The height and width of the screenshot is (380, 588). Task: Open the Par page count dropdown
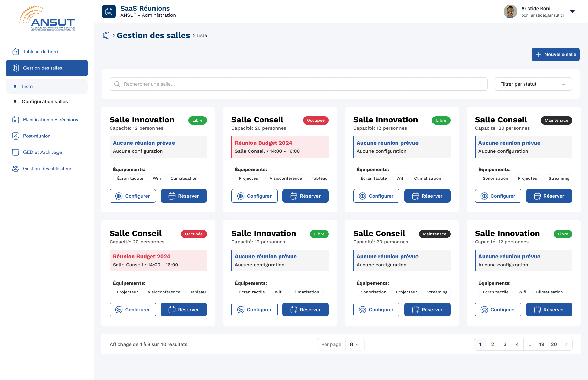click(355, 344)
